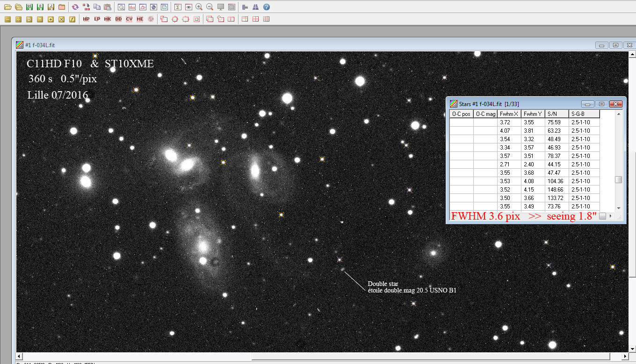Click the sigma statistics icon
The image size is (636, 364).
point(178,7)
